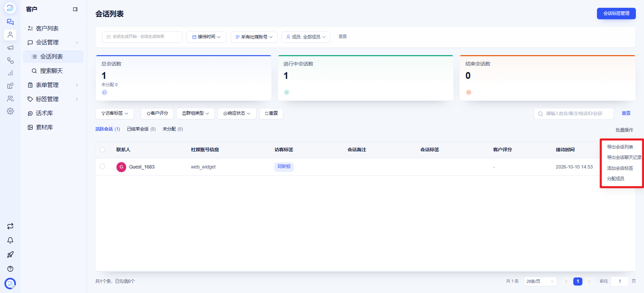Open the 群组类型 filter dropdown
The width and height of the screenshot is (644, 293).
tap(196, 113)
